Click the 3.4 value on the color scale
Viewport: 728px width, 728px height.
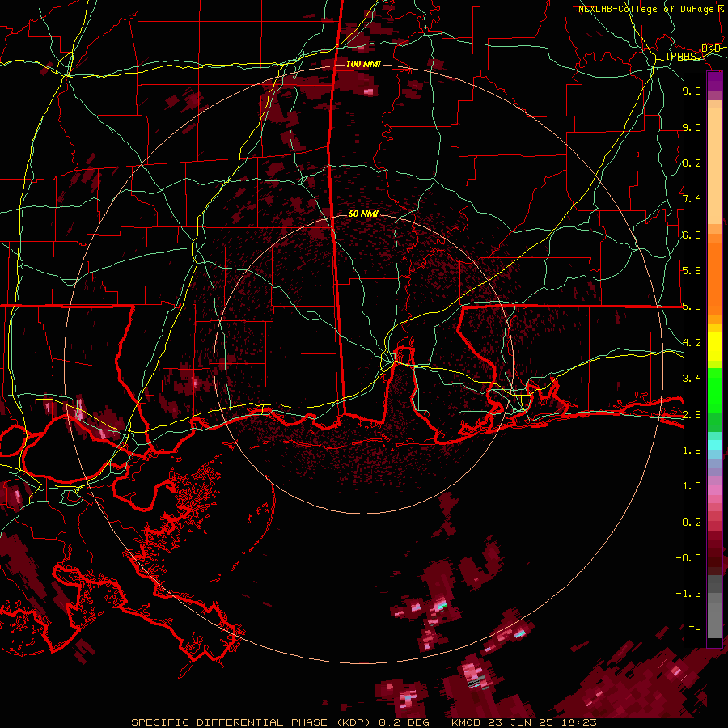click(692, 379)
